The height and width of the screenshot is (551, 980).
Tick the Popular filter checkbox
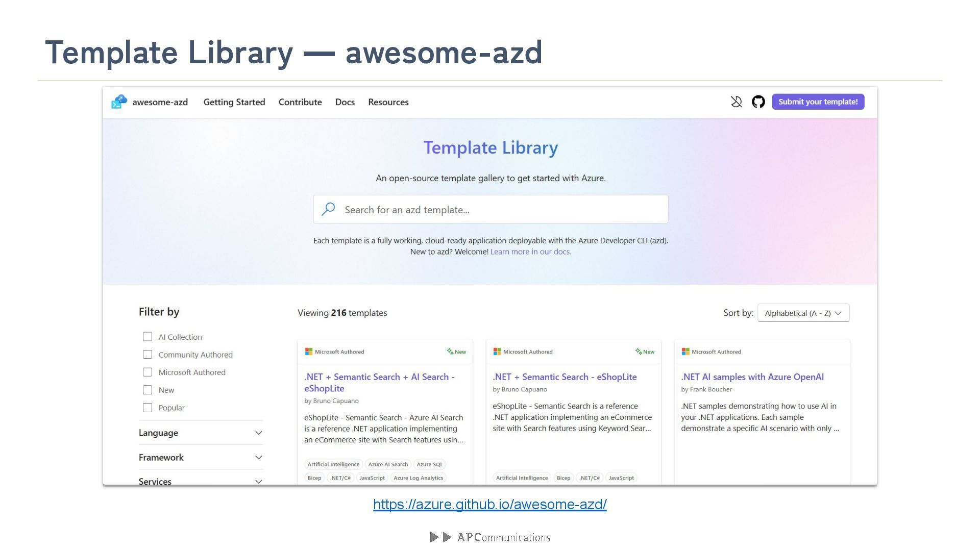click(148, 408)
